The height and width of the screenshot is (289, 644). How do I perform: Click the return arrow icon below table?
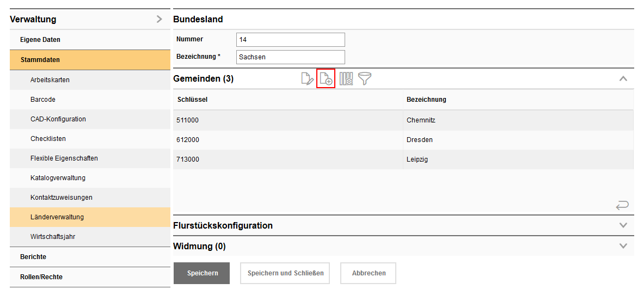(622, 205)
